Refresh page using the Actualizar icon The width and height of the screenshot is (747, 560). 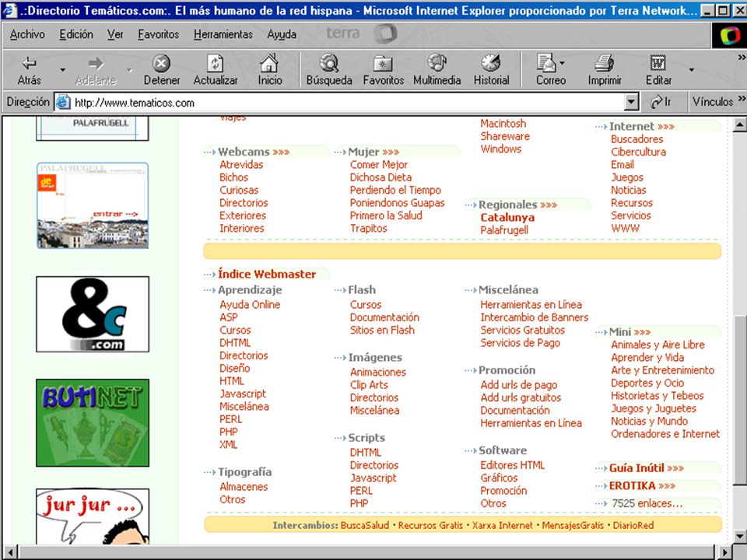pos(216,63)
